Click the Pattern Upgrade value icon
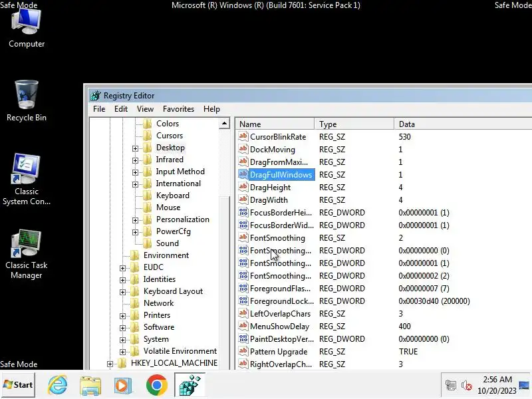Viewport: 532px width, 399px height. coord(243,351)
